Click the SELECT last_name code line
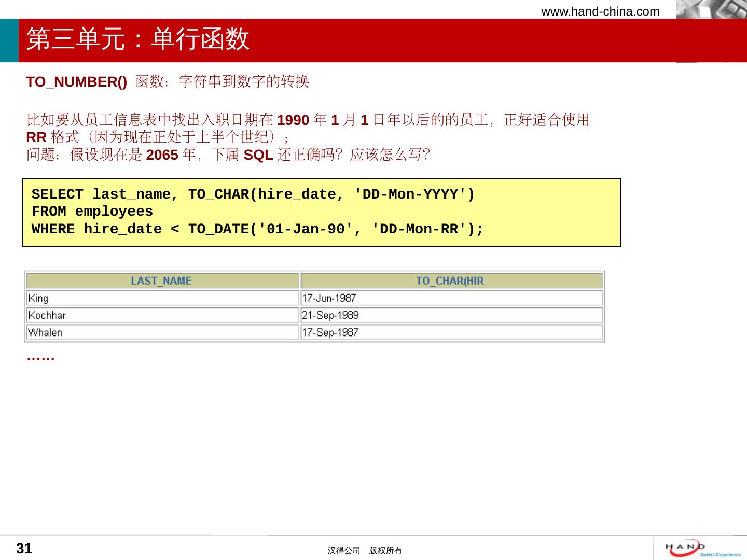This screenshot has height=560, width=747. click(x=253, y=194)
